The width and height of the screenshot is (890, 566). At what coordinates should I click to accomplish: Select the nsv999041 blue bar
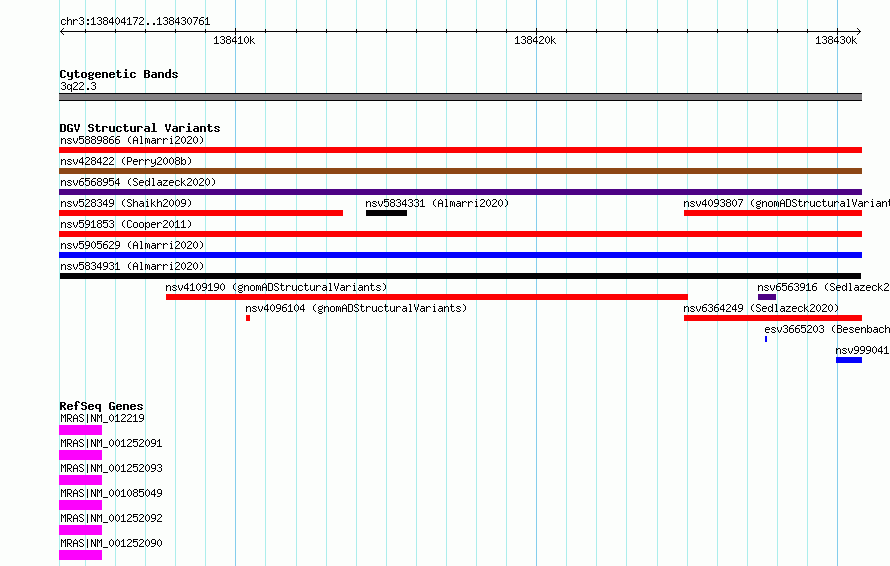(x=849, y=360)
